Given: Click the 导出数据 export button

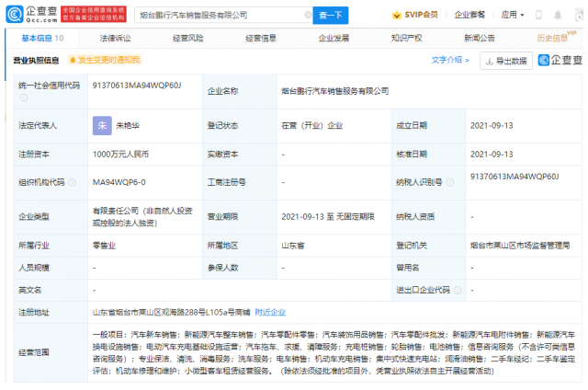Looking at the screenshot, I should click(506, 61).
